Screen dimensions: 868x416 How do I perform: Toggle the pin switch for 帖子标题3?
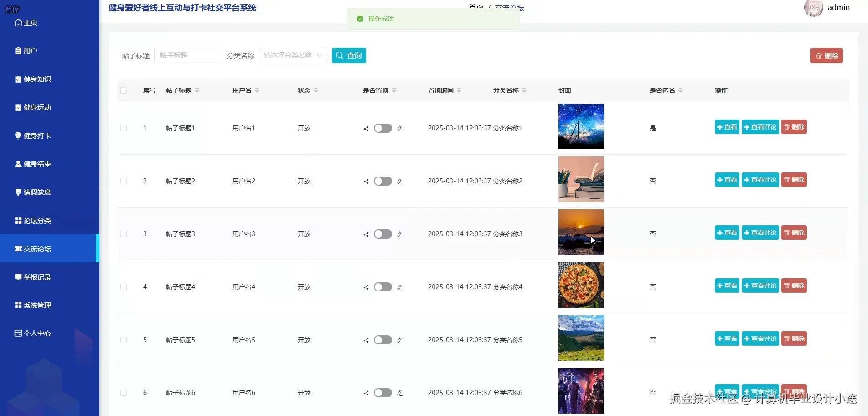pos(383,234)
